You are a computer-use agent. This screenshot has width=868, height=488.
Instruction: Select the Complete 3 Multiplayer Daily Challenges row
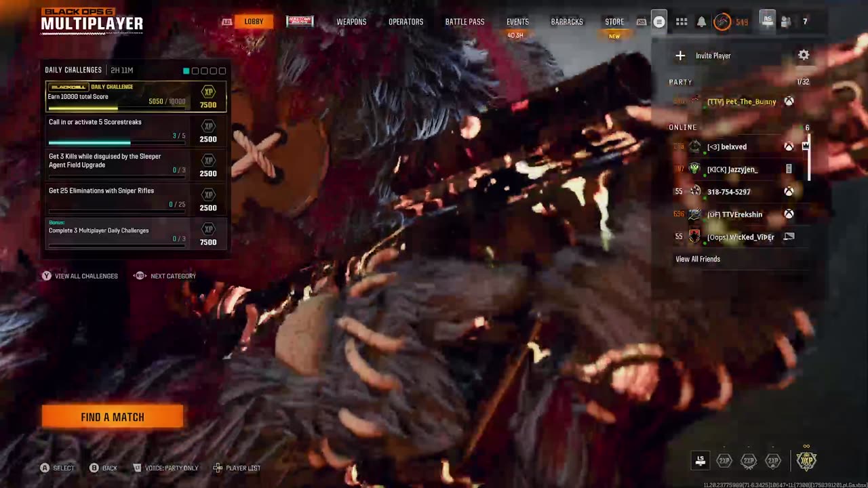pos(136,233)
